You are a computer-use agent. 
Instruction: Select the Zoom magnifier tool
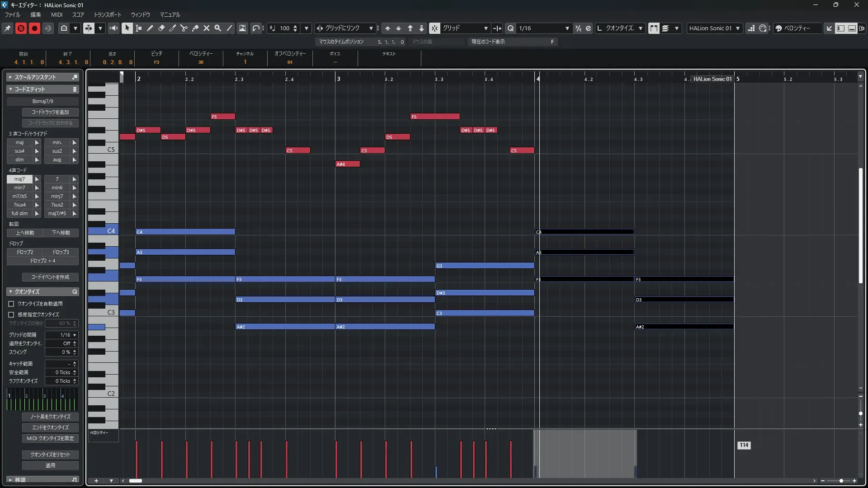click(218, 28)
